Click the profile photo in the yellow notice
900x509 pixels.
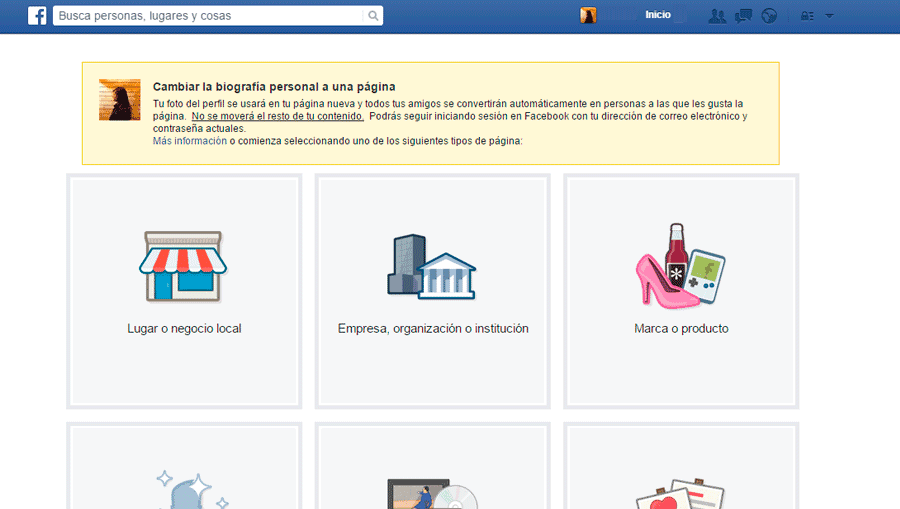click(119, 100)
